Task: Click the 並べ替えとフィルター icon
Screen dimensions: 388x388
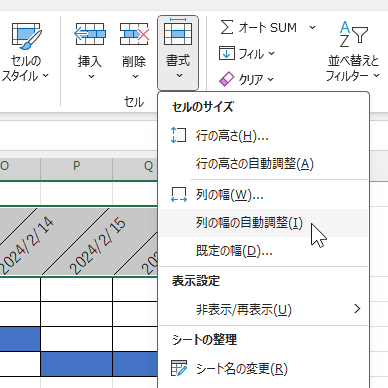Action: tap(353, 34)
